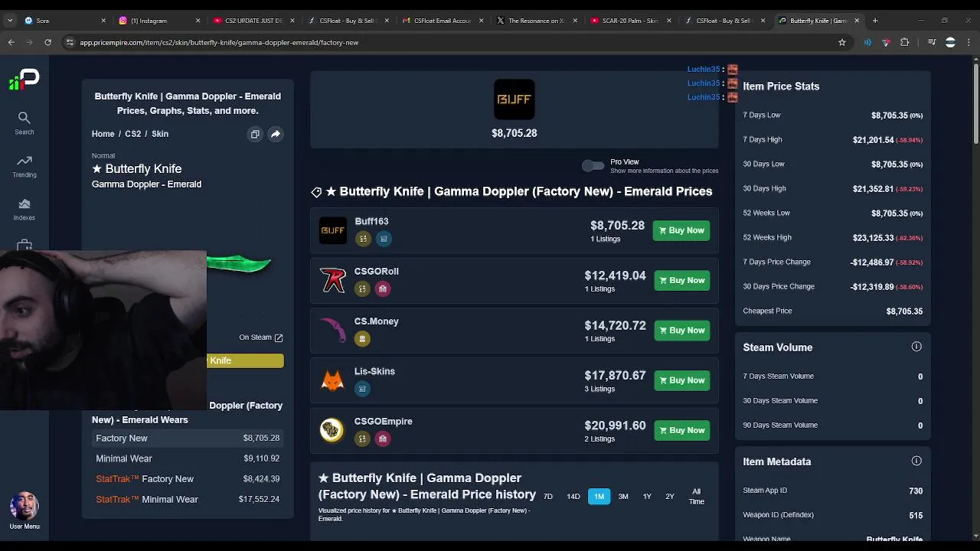This screenshot has height=551, width=980.
Task: Reload the page in the browser toolbar
Action: click(47, 42)
